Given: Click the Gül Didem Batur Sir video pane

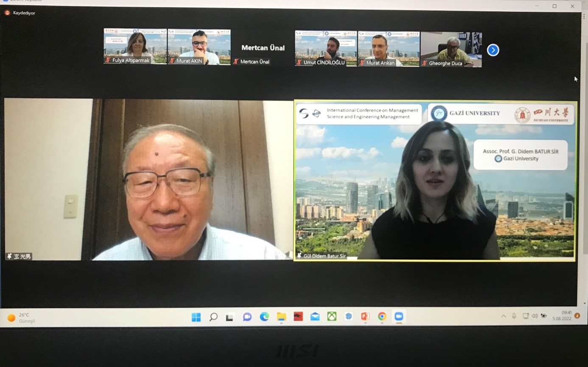Looking at the screenshot, I should pos(435,180).
